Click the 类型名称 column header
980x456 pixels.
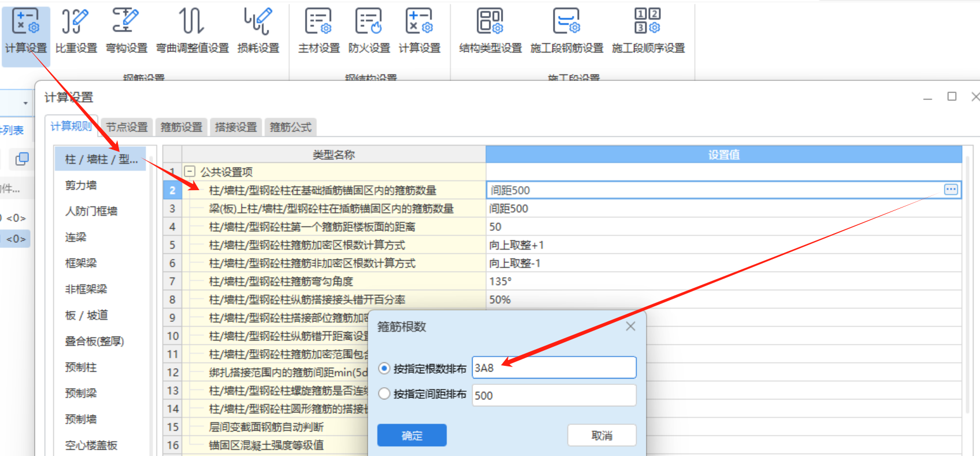(333, 154)
